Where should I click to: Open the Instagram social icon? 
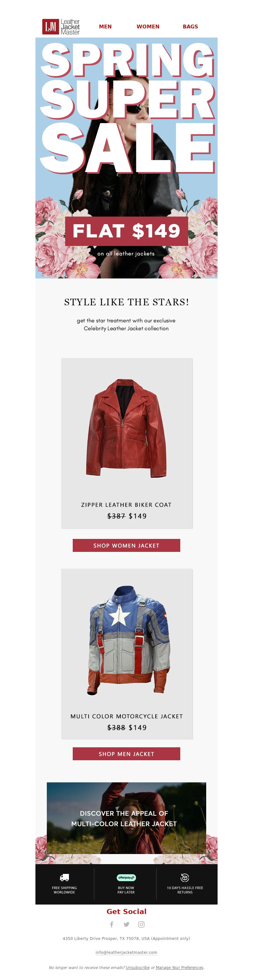pyautogui.click(x=141, y=924)
